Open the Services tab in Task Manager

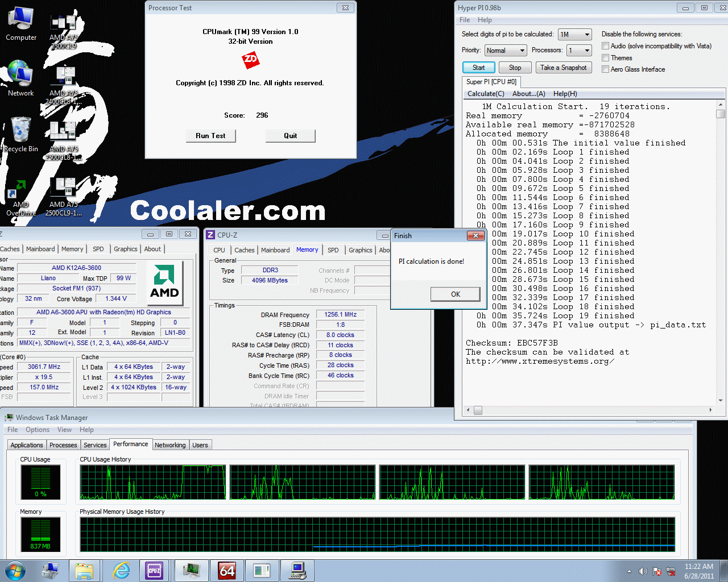[95, 445]
